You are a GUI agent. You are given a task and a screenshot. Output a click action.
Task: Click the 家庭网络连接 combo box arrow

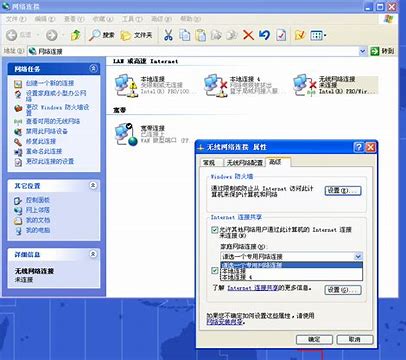[x=358, y=256]
